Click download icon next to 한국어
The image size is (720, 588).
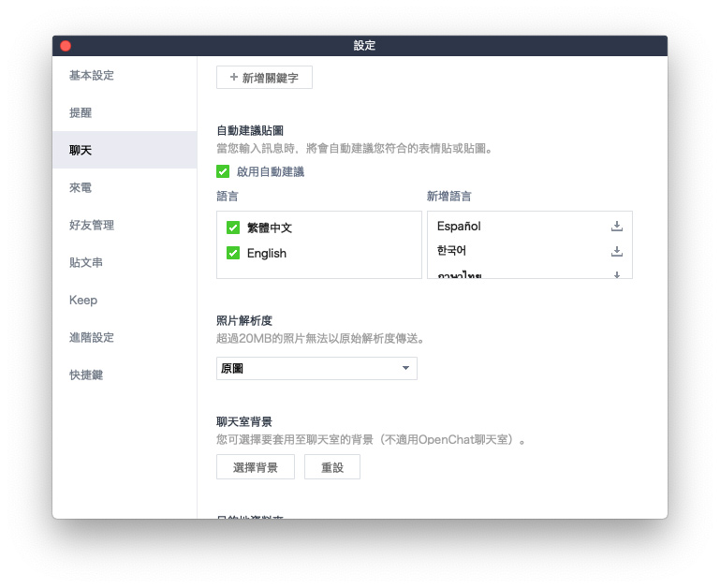point(616,251)
